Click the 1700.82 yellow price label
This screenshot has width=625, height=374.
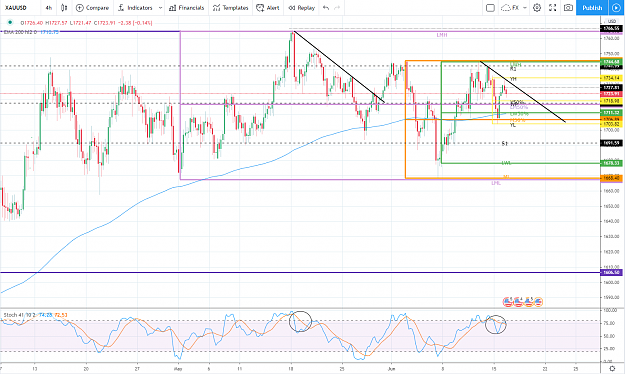pyautogui.click(x=611, y=124)
